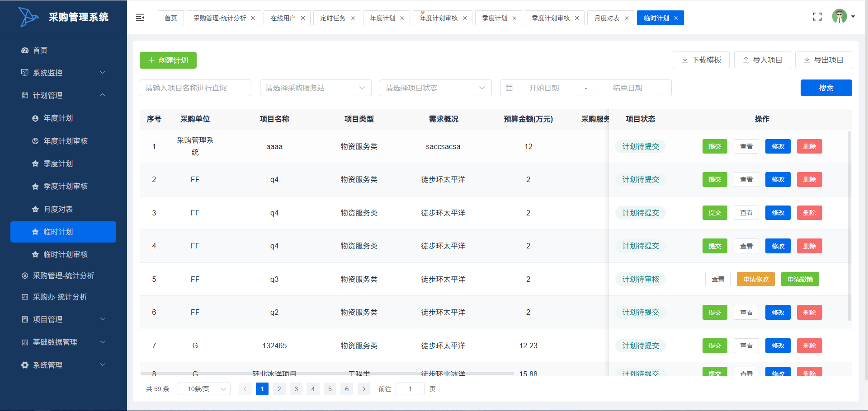This screenshot has height=411, width=868.
Task: Expand 基础数据管理 sidebar menu
Action: [x=63, y=342]
